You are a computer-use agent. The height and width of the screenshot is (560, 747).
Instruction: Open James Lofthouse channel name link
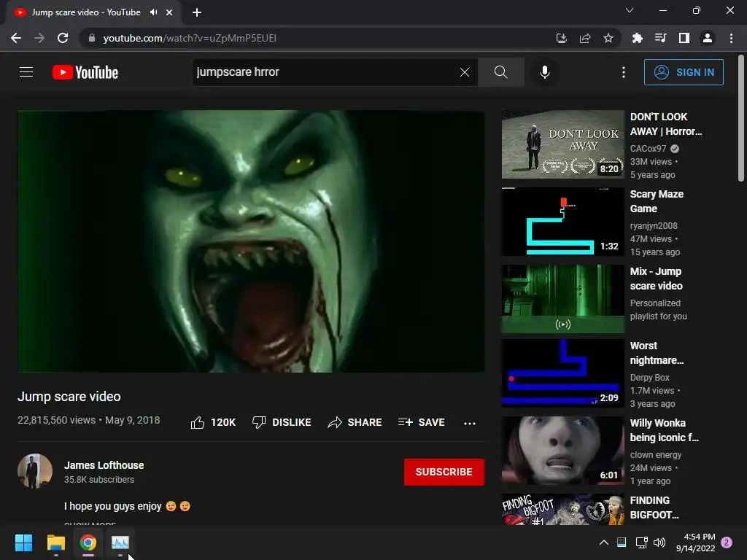[x=104, y=465]
